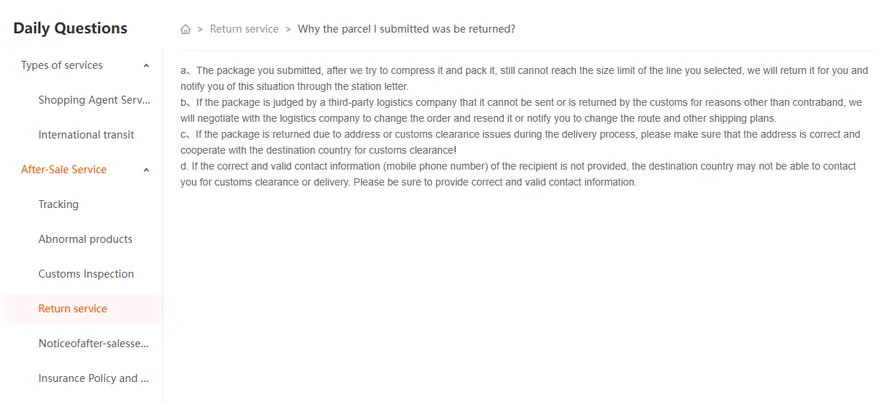The height and width of the screenshot is (403, 880).
Task: Go to home via breadcrumb house icon
Action: 185,29
